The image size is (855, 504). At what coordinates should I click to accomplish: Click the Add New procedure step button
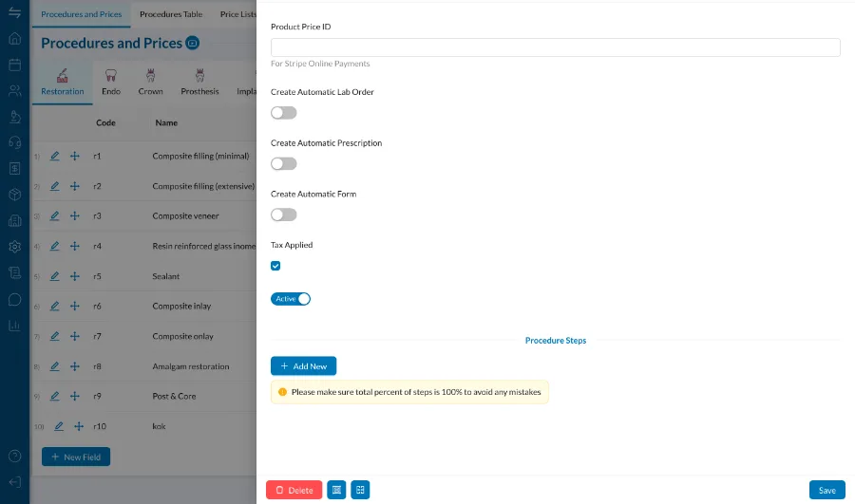pos(303,366)
